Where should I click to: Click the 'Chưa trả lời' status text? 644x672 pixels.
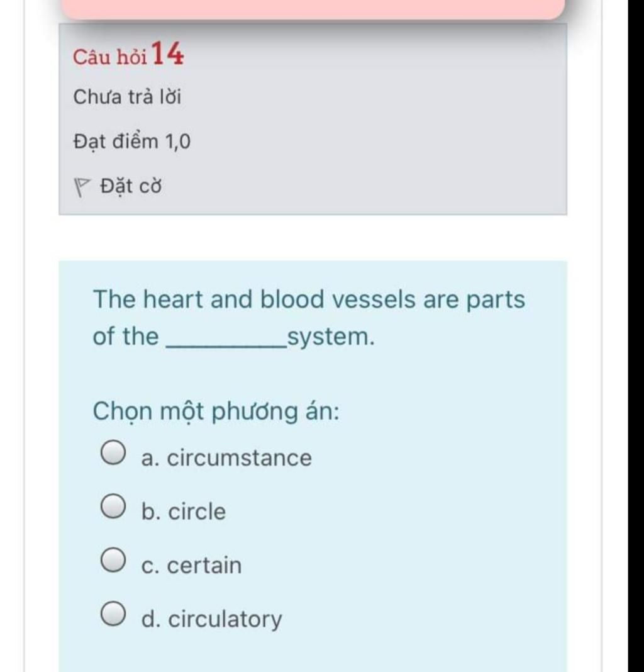pos(127,97)
